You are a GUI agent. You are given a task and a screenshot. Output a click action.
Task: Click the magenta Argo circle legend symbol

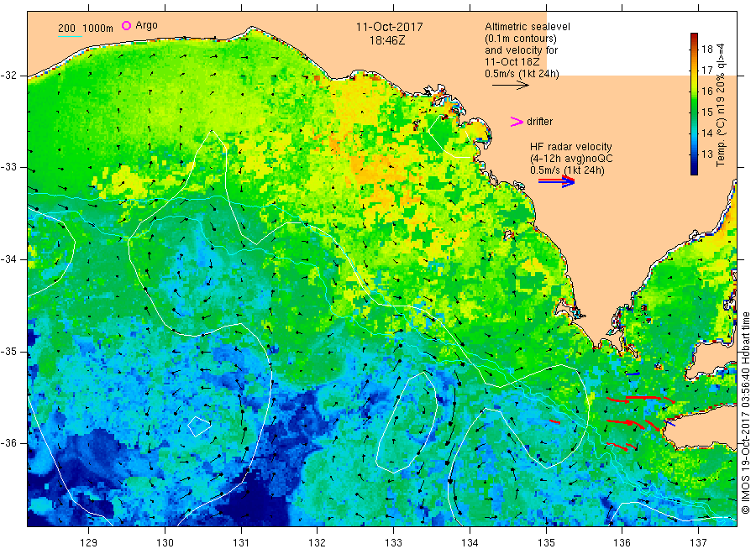coord(126,25)
